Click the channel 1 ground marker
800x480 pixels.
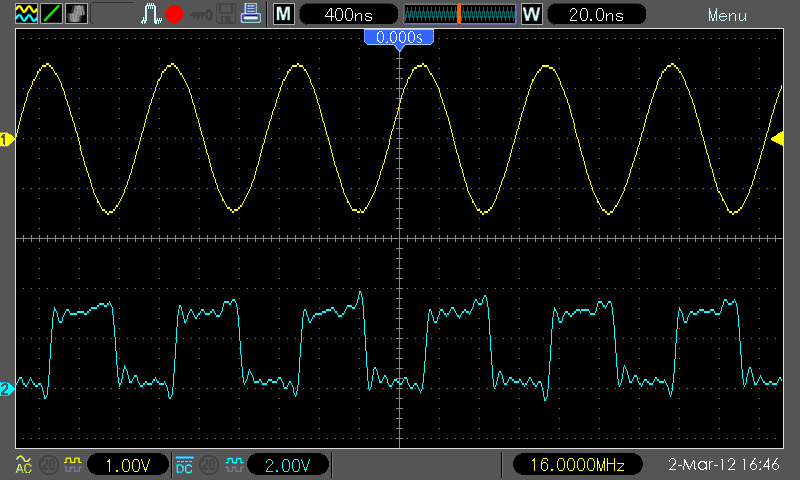tap(7, 139)
